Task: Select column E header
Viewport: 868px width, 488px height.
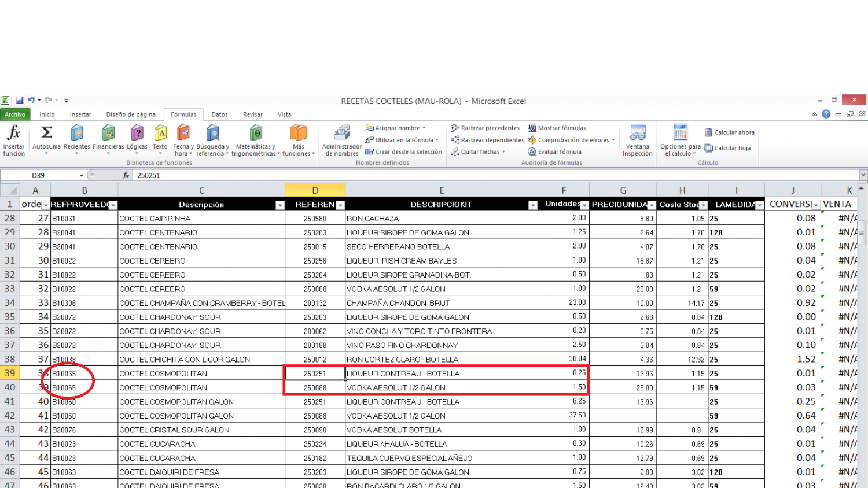Action: click(x=442, y=190)
